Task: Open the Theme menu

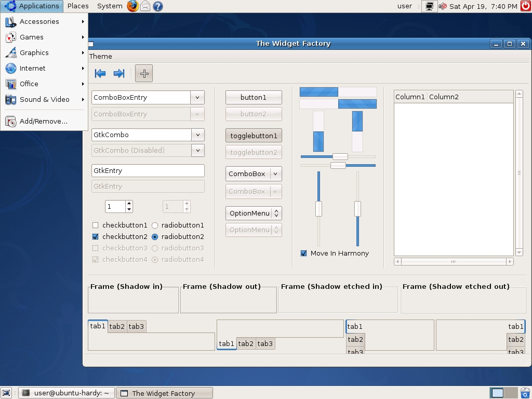Action: pos(100,56)
